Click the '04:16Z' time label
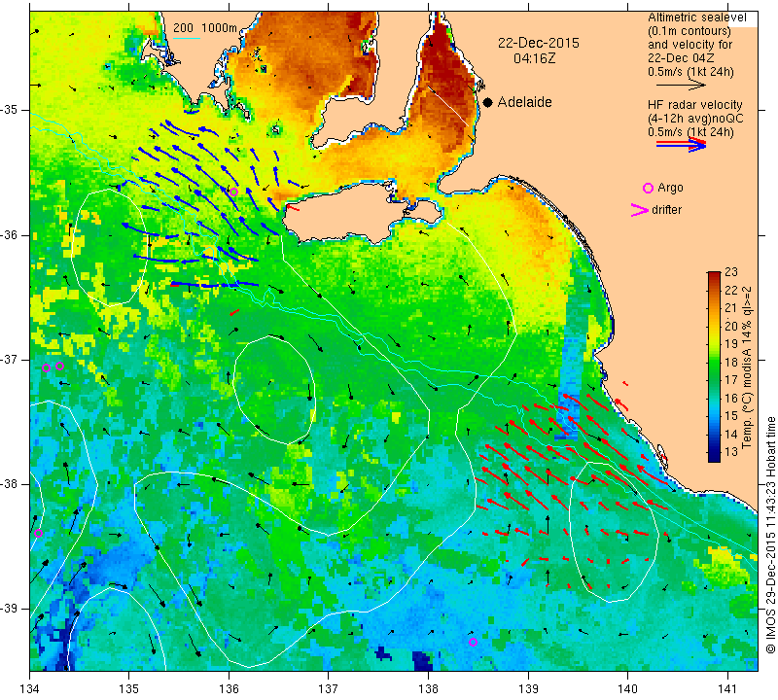This screenshot has width=778, height=700. (534, 58)
